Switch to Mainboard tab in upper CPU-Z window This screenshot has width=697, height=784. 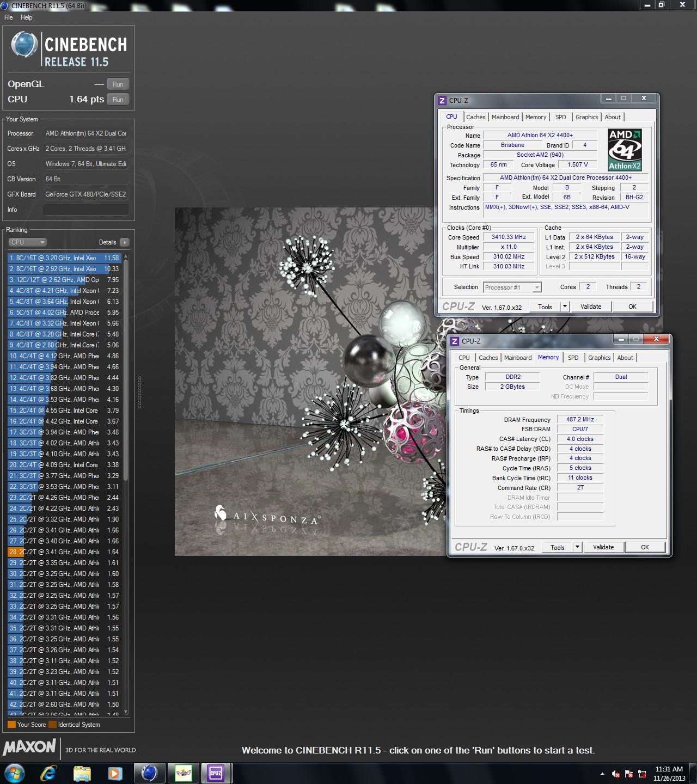(505, 117)
